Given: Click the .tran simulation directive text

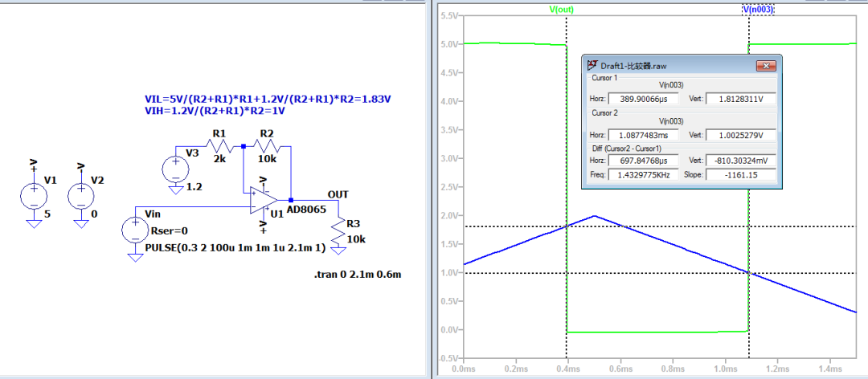Looking at the screenshot, I should 357,275.
